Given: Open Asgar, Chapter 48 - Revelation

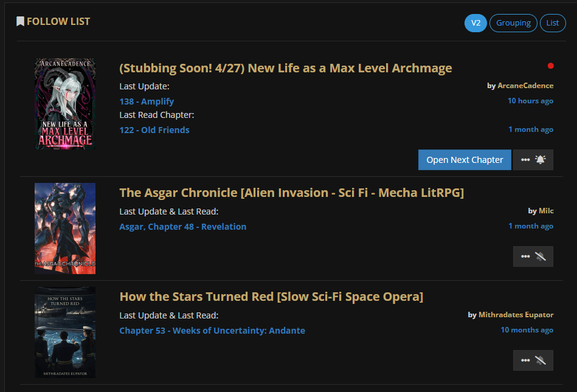Looking at the screenshot, I should point(182,227).
